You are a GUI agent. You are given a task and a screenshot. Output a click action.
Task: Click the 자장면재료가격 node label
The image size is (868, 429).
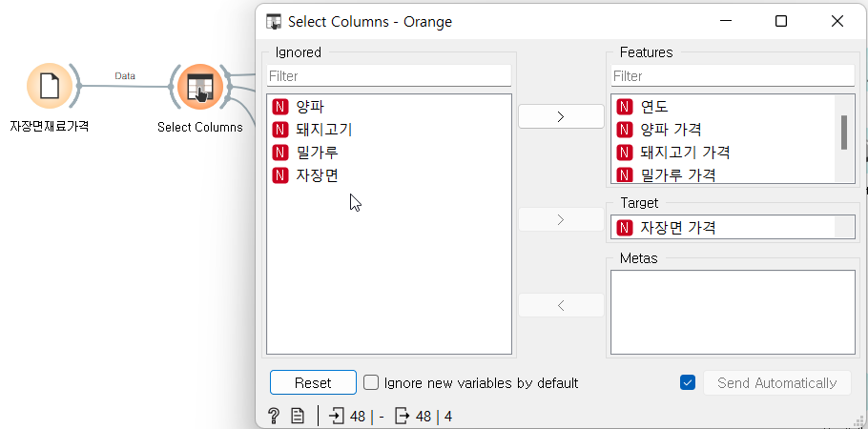coord(50,126)
